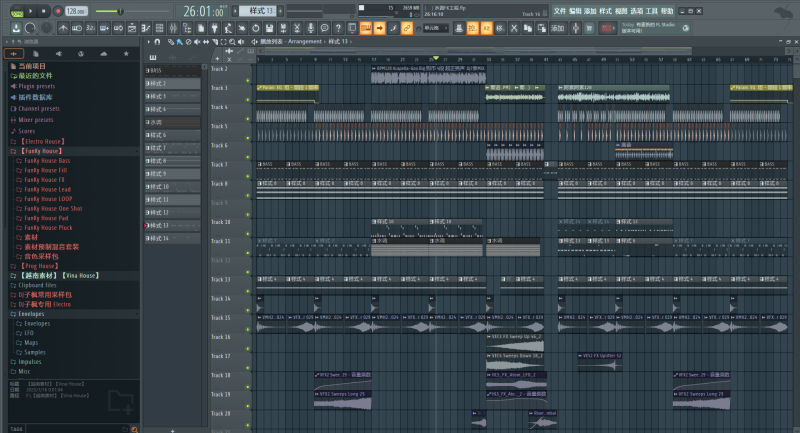Open the starred favorites tab in browser
This screenshot has height=433, width=800.
pos(125,53)
